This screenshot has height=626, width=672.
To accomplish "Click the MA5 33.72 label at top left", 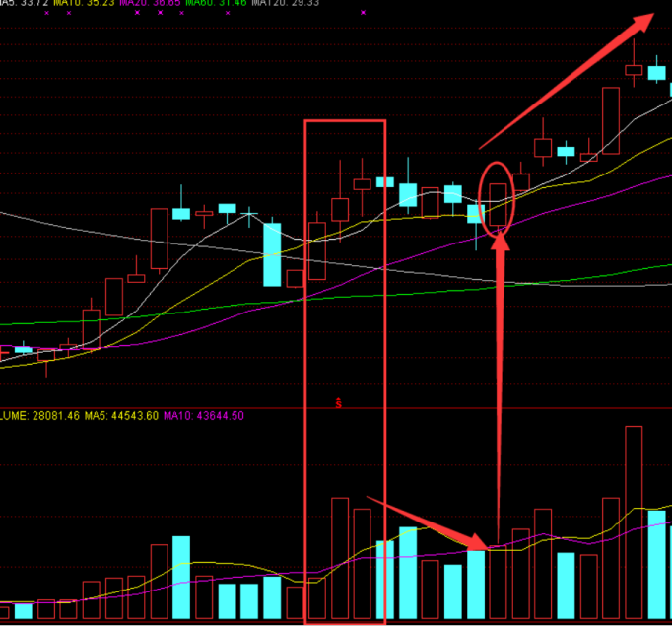I will click(x=25, y=3).
